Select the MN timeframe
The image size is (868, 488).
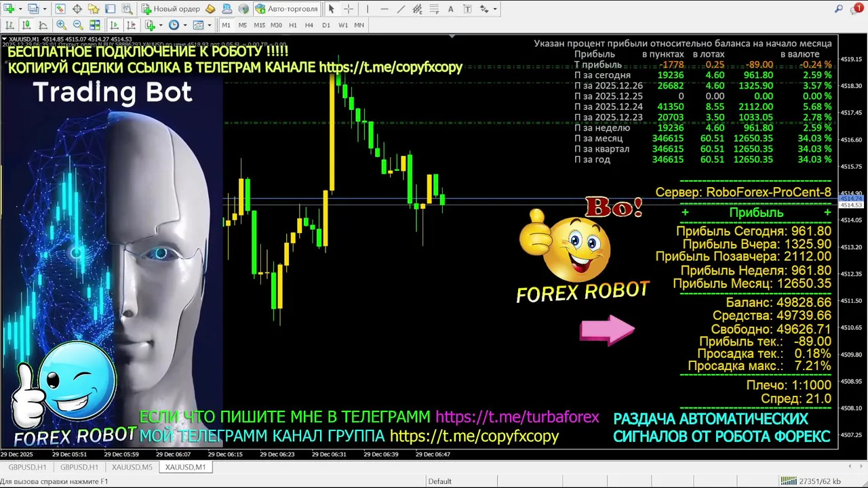coord(359,25)
